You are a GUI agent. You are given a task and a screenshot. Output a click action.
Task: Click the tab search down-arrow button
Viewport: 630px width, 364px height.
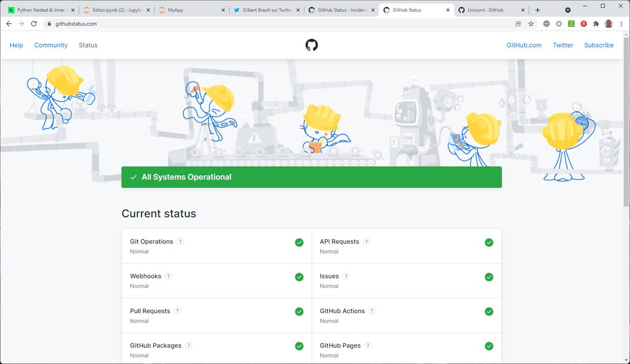point(568,10)
